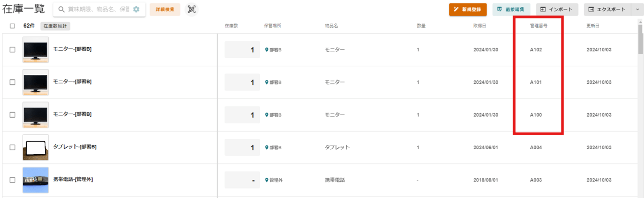Image resolution: width=644 pixels, height=198 pixels.
Task: Toggle the select-all checkbox in header
Action: 13,26
